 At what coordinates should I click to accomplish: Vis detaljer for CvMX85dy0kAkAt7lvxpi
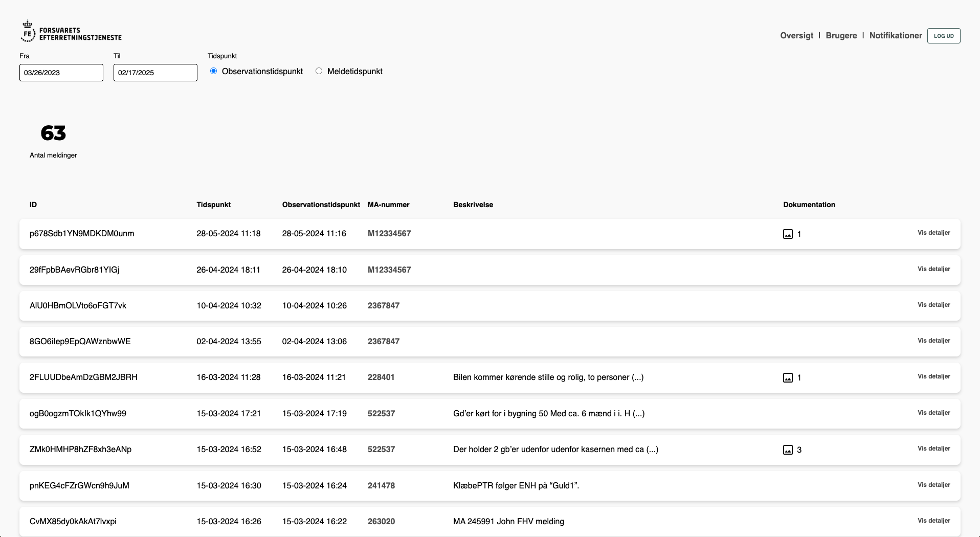point(934,521)
